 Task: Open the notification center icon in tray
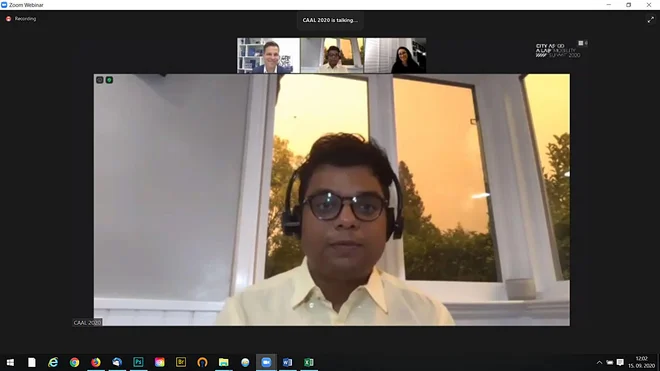(620, 362)
